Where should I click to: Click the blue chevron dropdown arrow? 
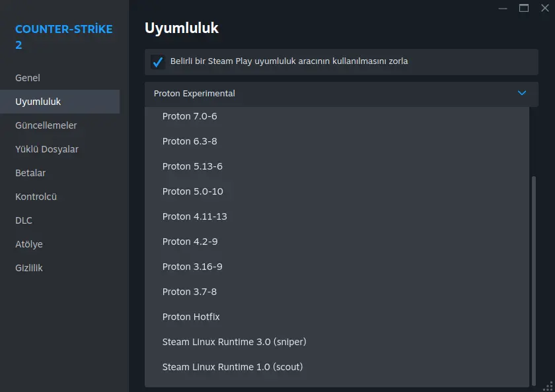522,93
